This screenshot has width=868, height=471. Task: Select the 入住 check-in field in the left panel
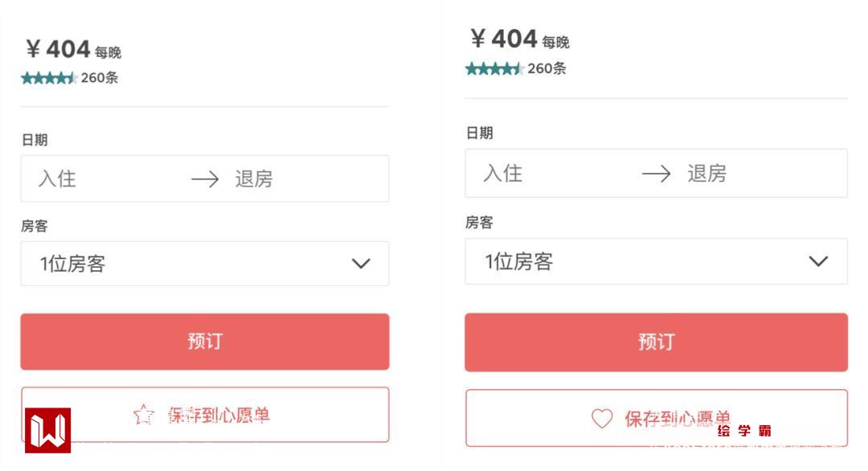[57, 179]
